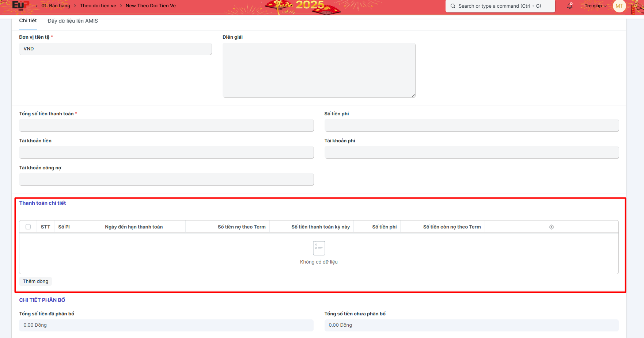Switch to the Chi tiết tab
The width and height of the screenshot is (644, 338).
point(28,21)
